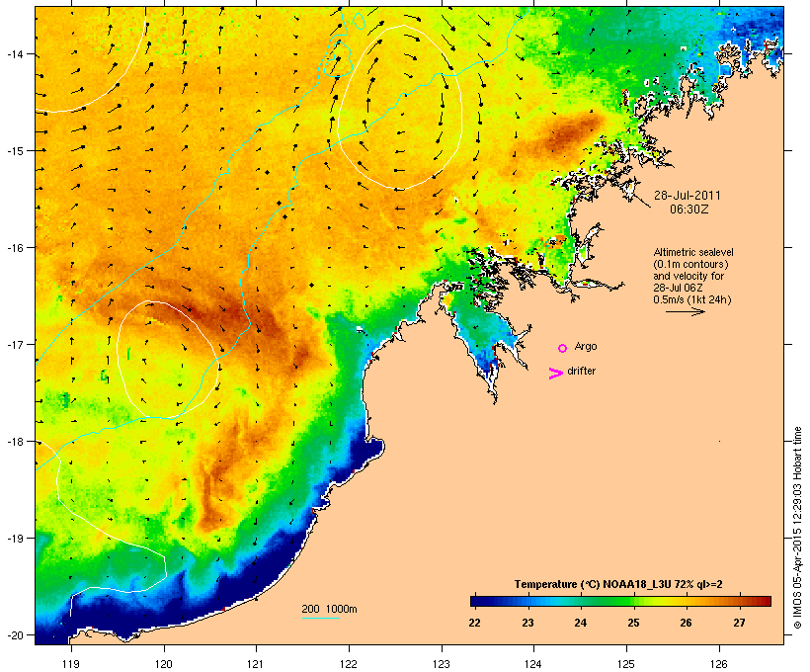Screen dimensions: 810x672
Task: Click the color bar tick label '26'
Action: [686, 623]
